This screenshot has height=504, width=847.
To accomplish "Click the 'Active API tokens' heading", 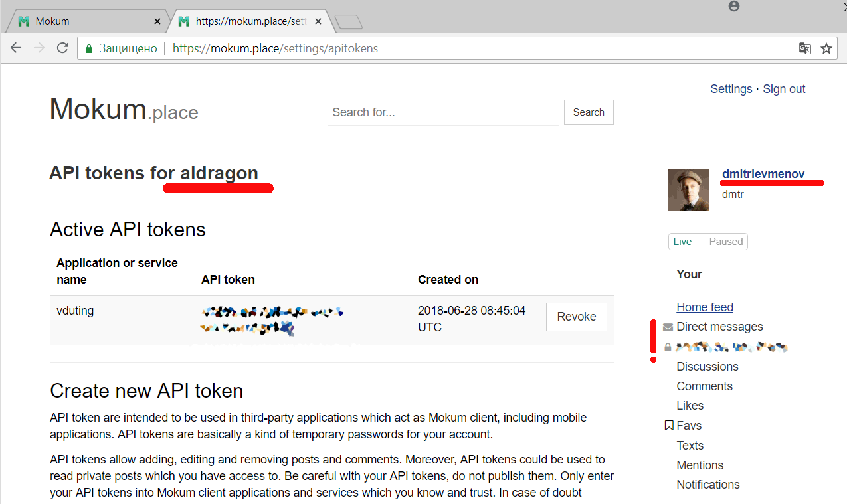I will (128, 230).
